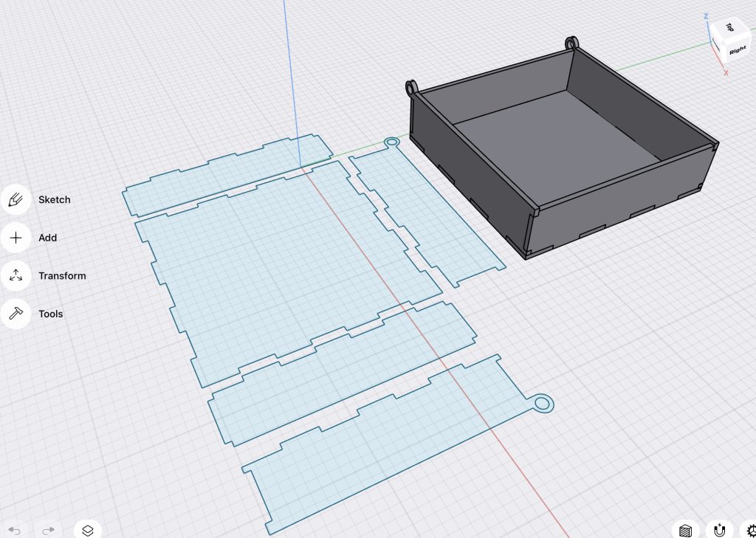Click the undo arrow
Screen dimensions: 756x538
tap(15, 530)
